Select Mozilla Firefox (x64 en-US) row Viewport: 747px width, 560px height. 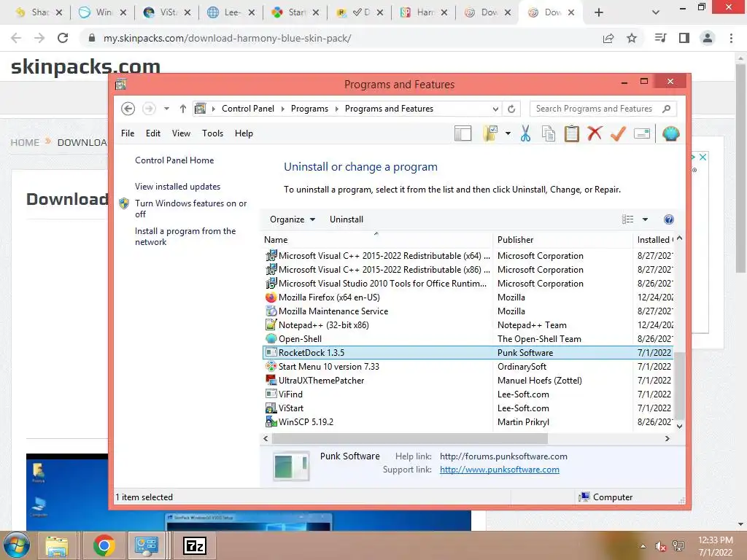click(x=467, y=297)
